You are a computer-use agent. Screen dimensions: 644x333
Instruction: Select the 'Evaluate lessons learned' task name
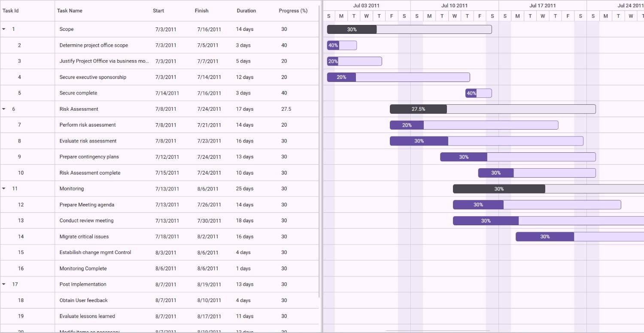click(87, 316)
